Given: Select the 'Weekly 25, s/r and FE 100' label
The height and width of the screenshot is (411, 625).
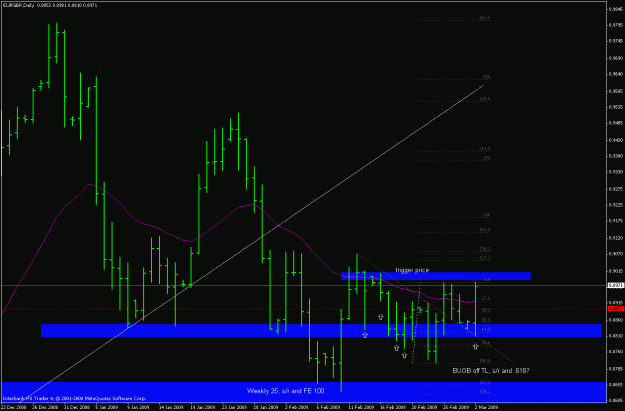Looking at the screenshot, I should tap(285, 391).
